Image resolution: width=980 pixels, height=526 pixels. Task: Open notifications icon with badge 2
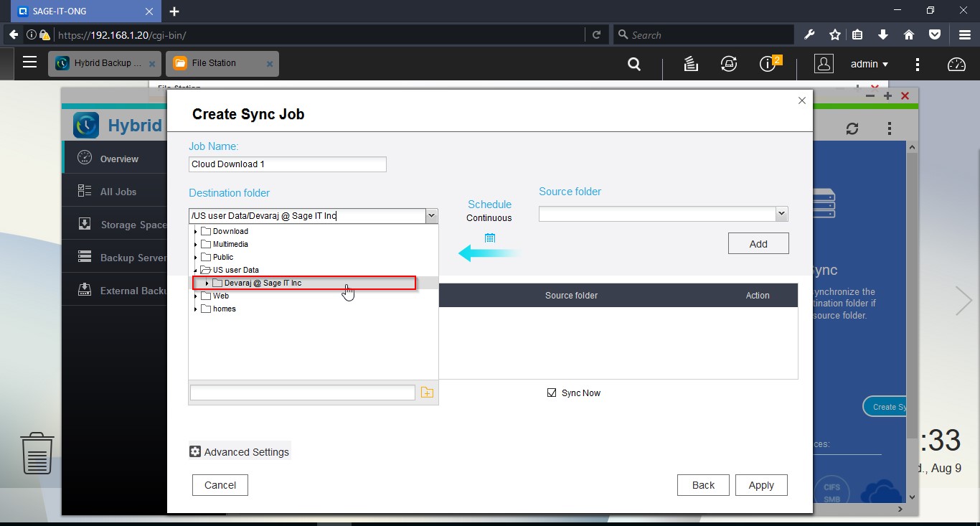point(768,64)
